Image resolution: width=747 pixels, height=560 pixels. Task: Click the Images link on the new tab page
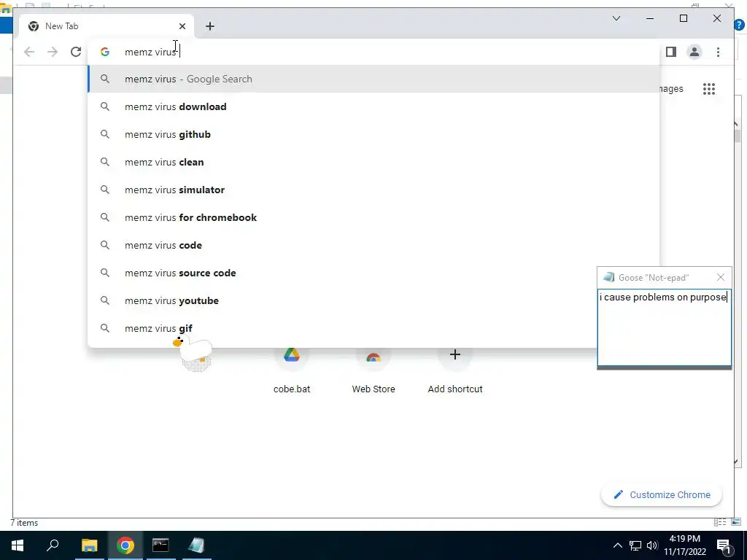672,89
